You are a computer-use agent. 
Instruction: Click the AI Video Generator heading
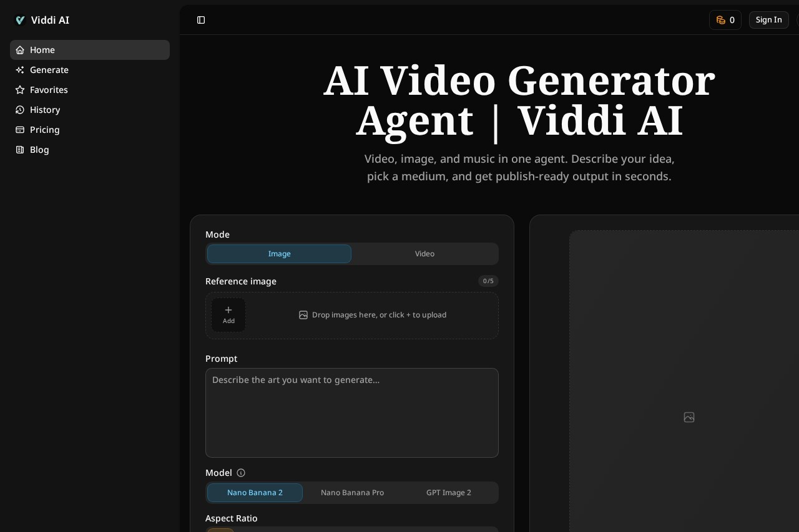point(519,100)
